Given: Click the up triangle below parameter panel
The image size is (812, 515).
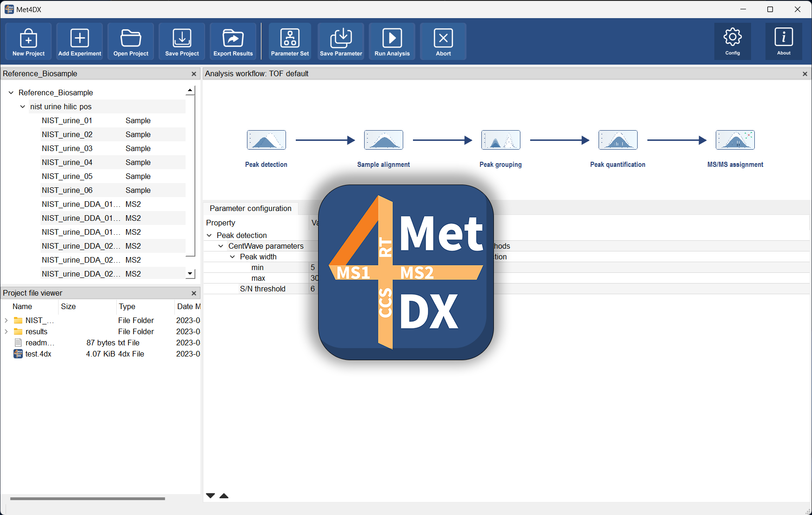Looking at the screenshot, I should 224,495.
